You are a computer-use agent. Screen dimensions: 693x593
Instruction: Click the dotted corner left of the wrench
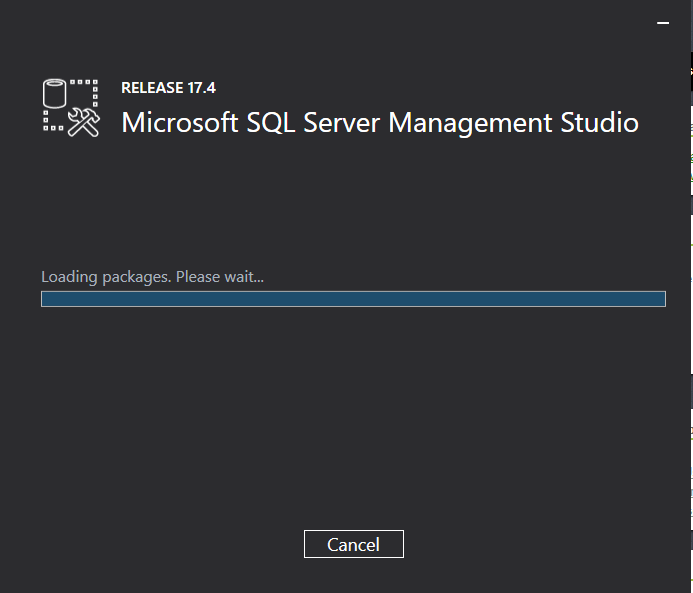(53, 122)
